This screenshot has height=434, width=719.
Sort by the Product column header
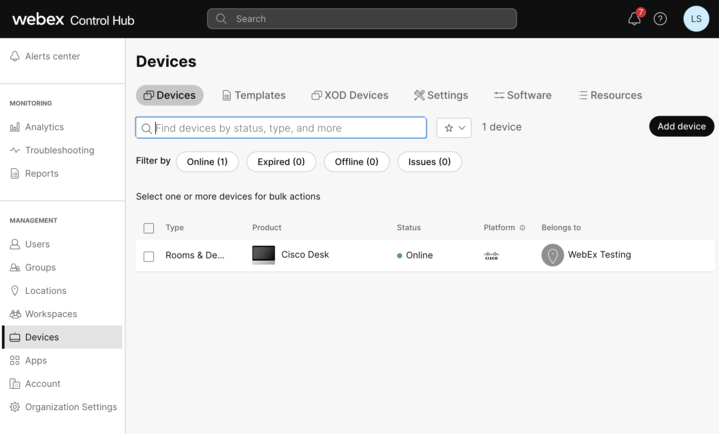click(267, 228)
